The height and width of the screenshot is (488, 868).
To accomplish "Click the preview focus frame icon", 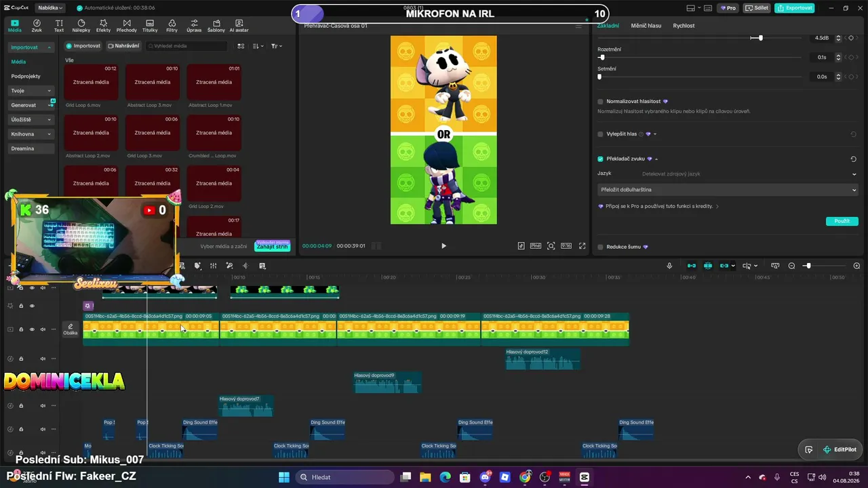I will point(551,246).
